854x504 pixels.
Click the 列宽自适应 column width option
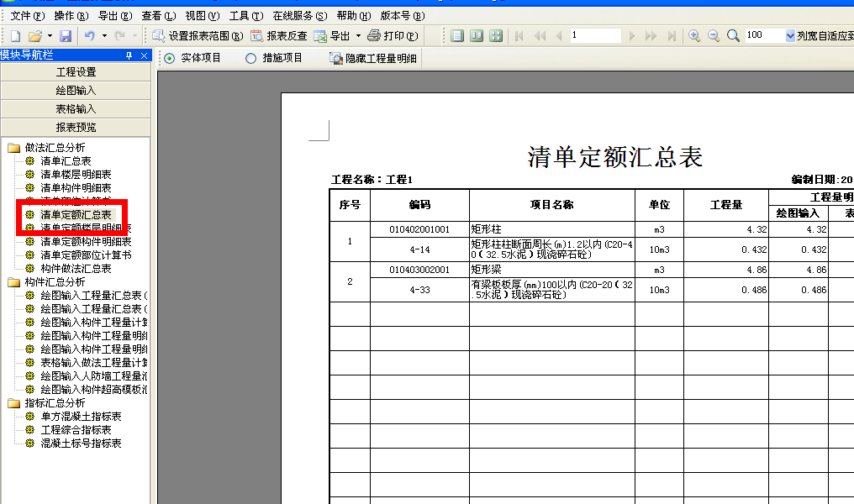pos(825,36)
